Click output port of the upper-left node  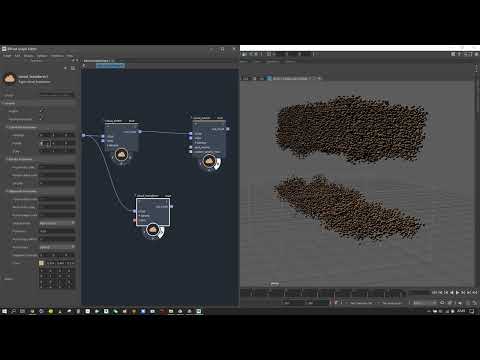click(140, 132)
